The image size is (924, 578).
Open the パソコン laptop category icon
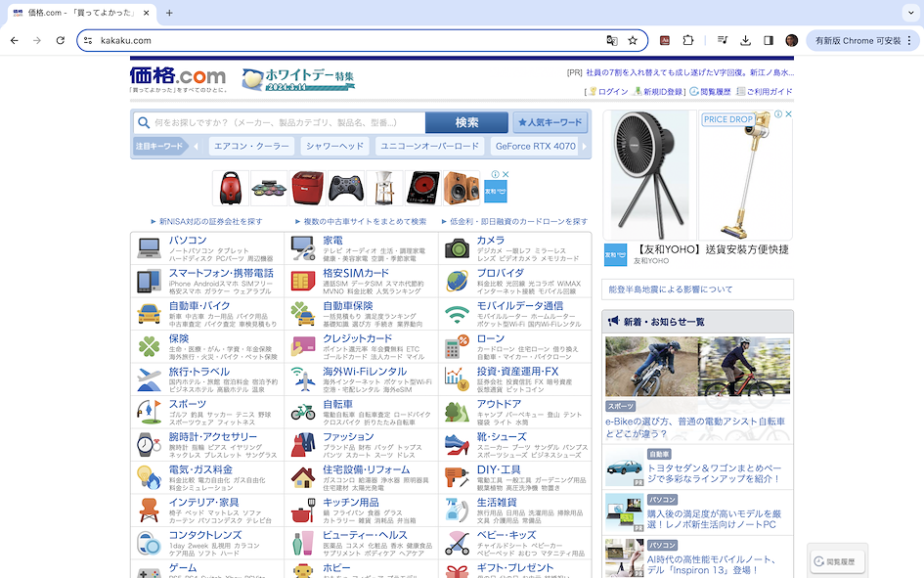tap(149, 248)
